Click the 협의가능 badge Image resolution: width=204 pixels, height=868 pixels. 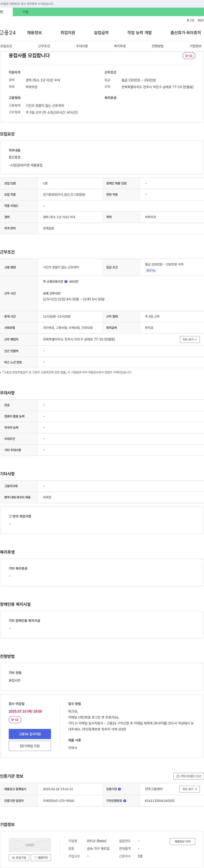click(151, 271)
